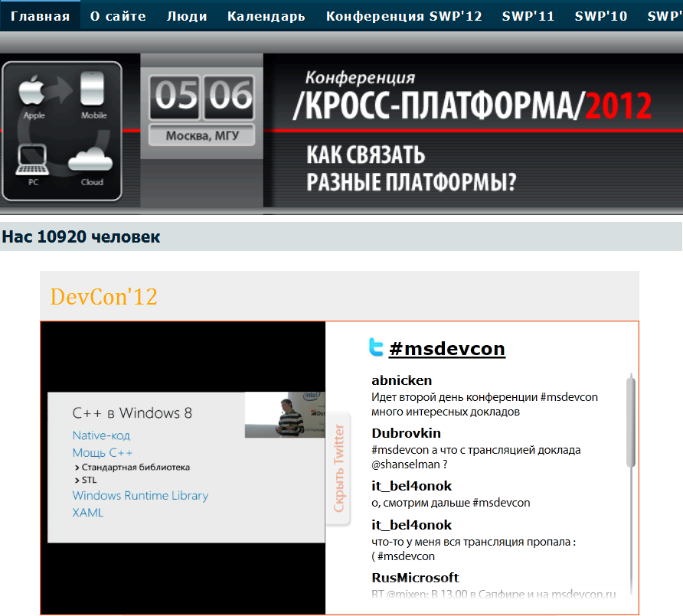The width and height of the screenshot is (683, 616).
Task: Click the 05 date counter block
Action: click(175, 97)
